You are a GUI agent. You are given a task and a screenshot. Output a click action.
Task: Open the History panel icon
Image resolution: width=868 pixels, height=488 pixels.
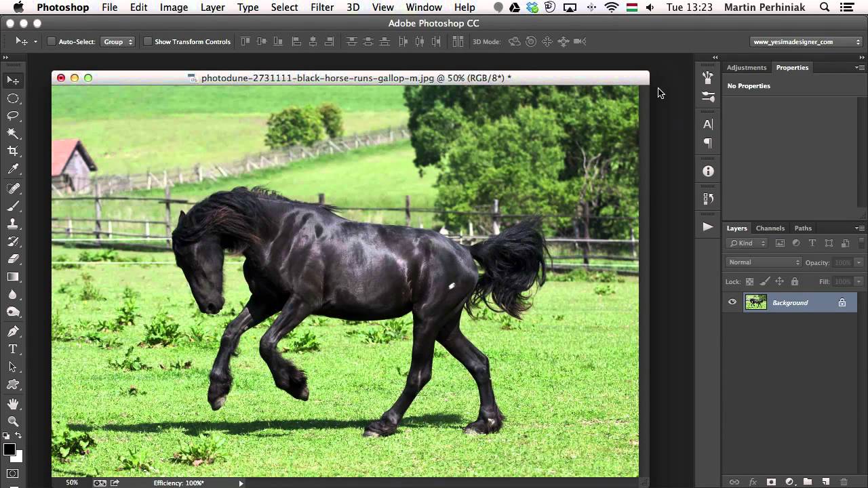[x=708, y=199]
